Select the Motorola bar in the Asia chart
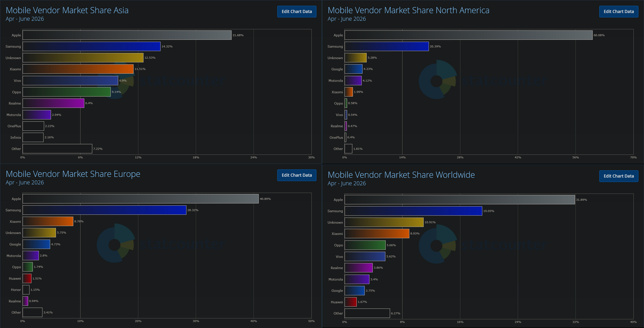Viewport: 644px width, 328px height. click(x=37, y=115)
